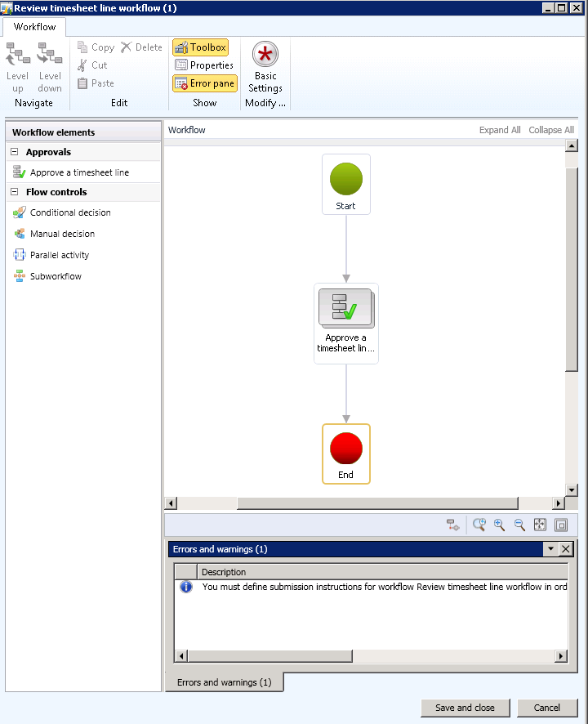Select the End node on canvas

(345, 453)
